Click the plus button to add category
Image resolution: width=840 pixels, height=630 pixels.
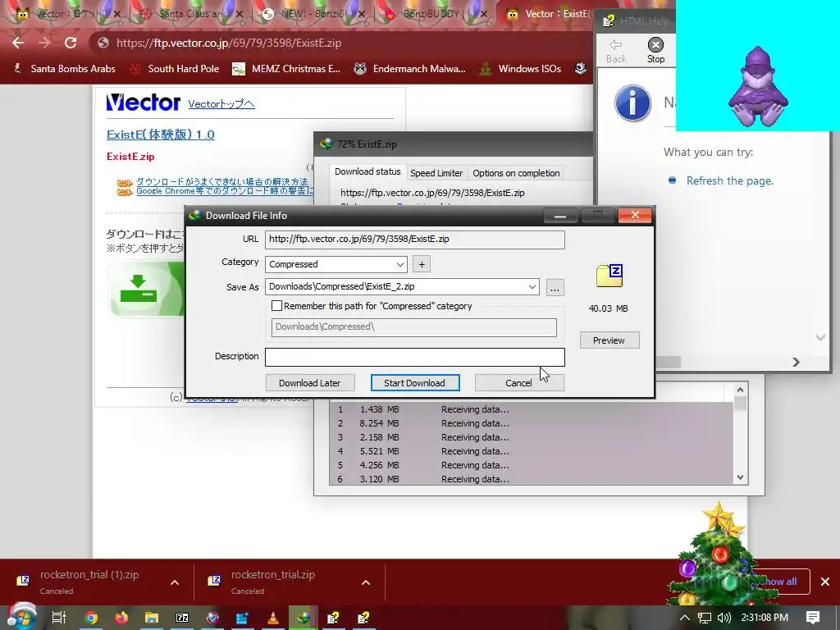point(422,264)
